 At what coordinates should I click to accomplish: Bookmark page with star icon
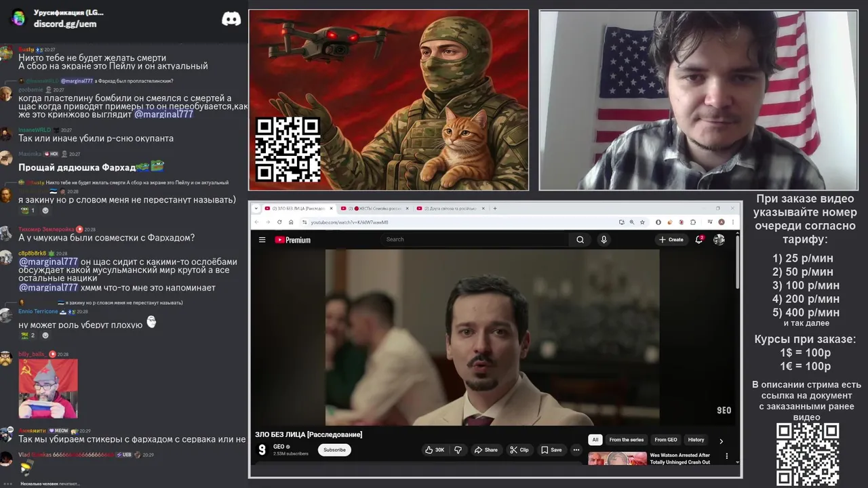point(642,222)
